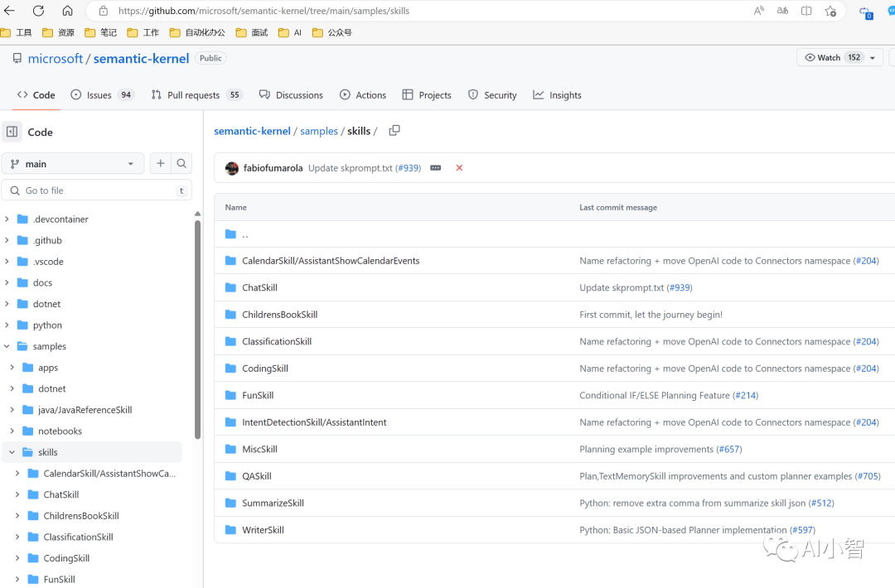Expand .github folder in tree

tap(7, 240)
